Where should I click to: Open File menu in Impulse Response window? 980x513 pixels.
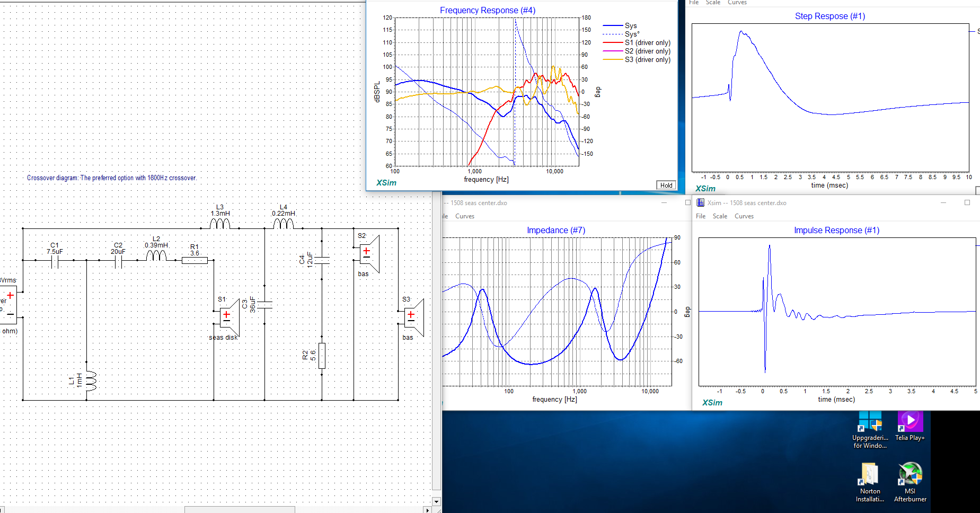(x=700, y=216)
